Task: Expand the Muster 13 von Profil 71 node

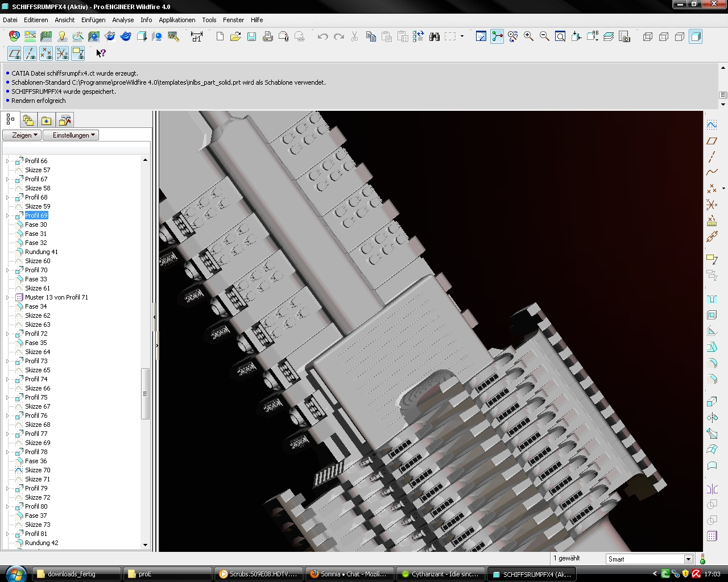Action: pos(8,297)
